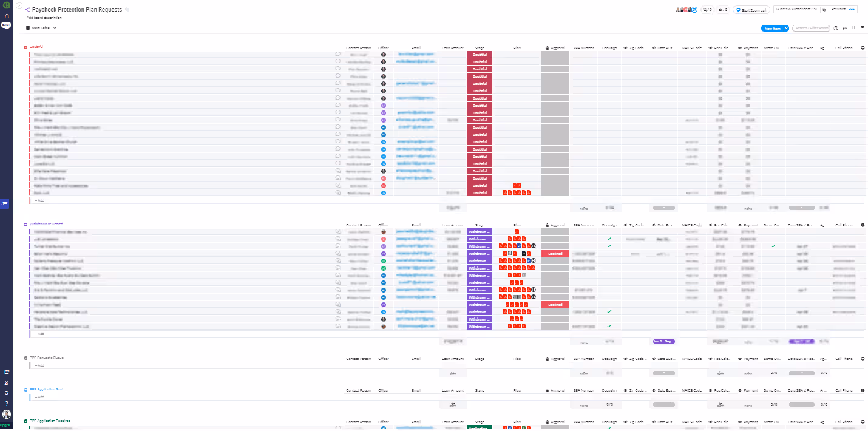
Task: Click purple Jun 1 - Sep summary timeline pill
Action: (x=663, y=341)
